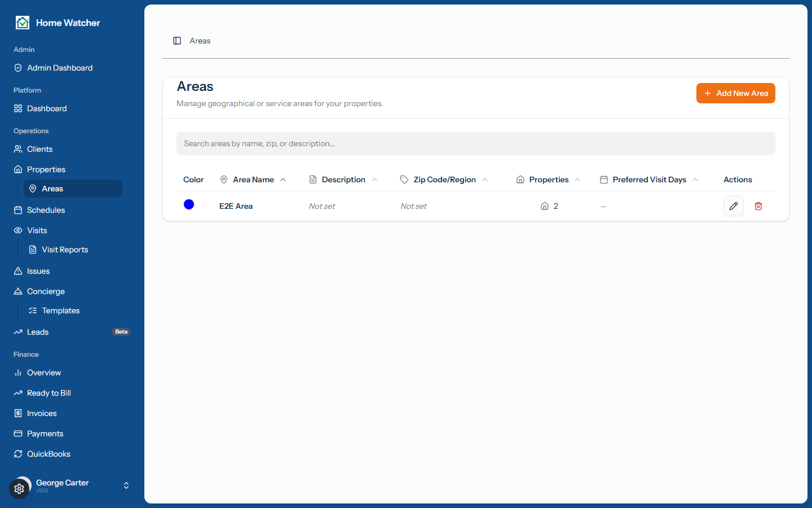812x508 pixels.
Task: Sort by Description chevron
Action: pyautogui.click(x=374, y=179)
